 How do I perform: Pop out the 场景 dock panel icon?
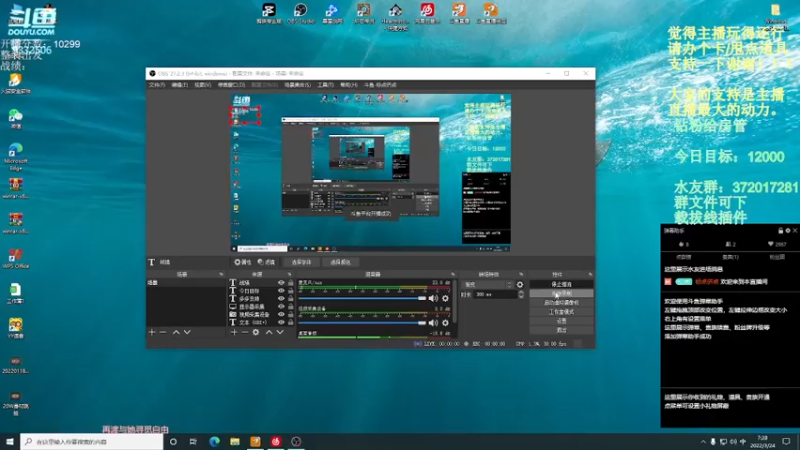coord(221,274)
